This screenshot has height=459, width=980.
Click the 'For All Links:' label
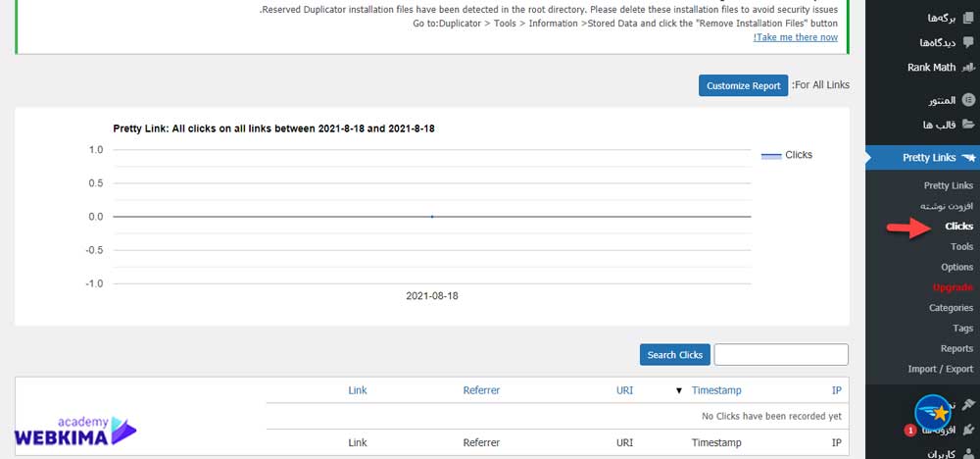tap(820, 85)
